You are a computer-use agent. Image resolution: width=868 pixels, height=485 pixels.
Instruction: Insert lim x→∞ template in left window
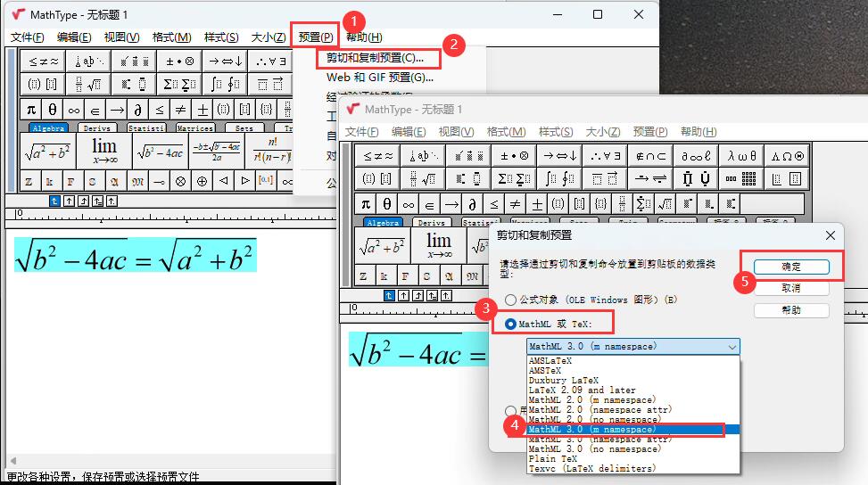tap(104, 151)
